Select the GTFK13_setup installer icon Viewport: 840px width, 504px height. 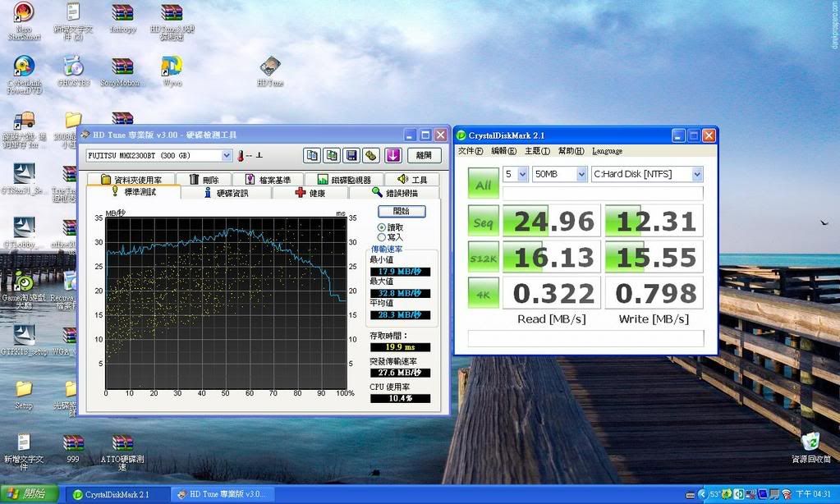tap(24, 341)
